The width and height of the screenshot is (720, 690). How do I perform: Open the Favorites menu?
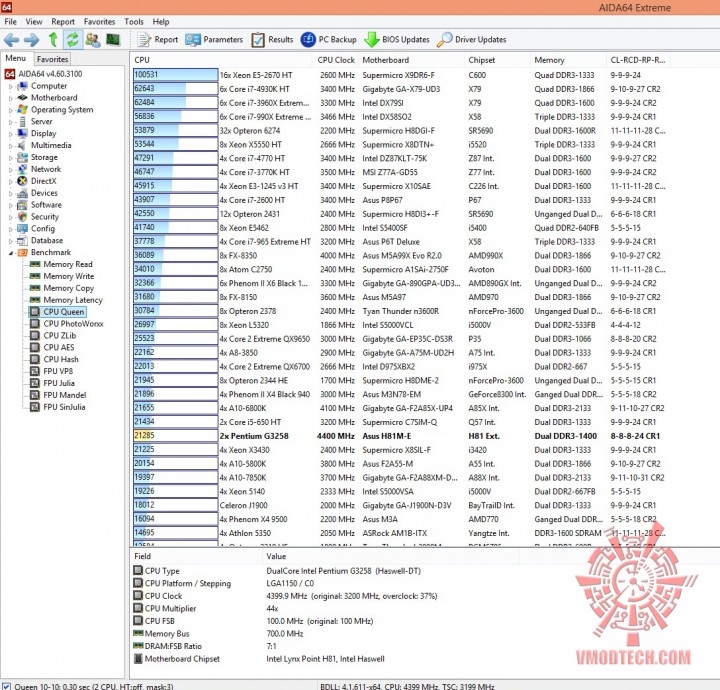(99, 22)
